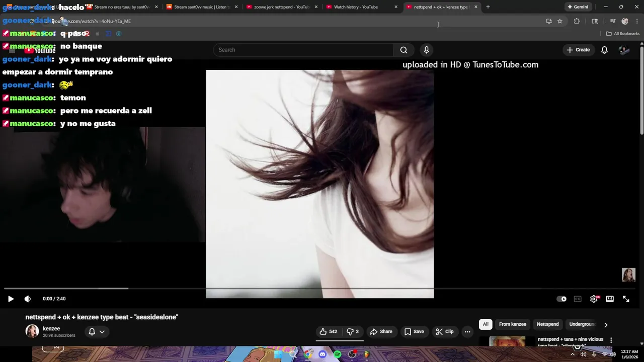Image resolution: width=644 pixels, height=362 pixels.
Task: Open the player settings gear
Action: 594,299
